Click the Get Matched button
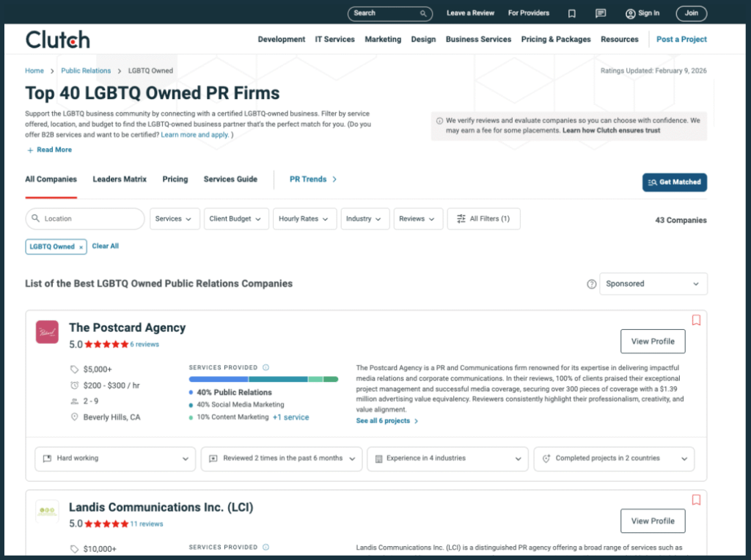 point(674,182)
